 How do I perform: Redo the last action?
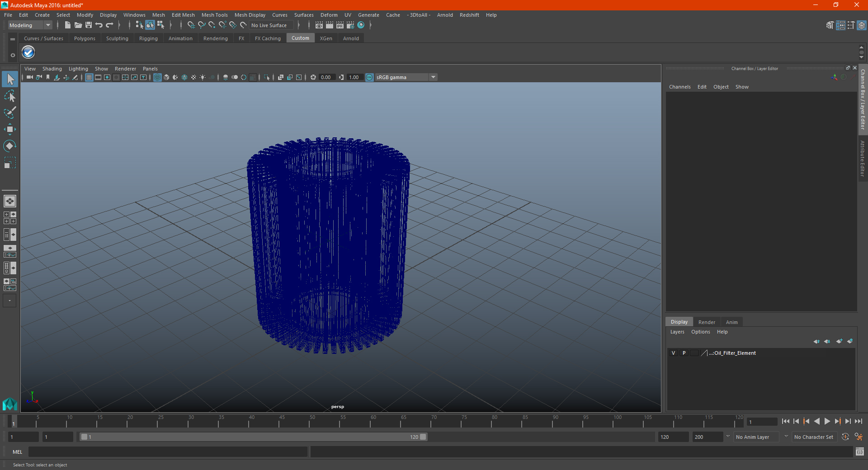point(109,25)
